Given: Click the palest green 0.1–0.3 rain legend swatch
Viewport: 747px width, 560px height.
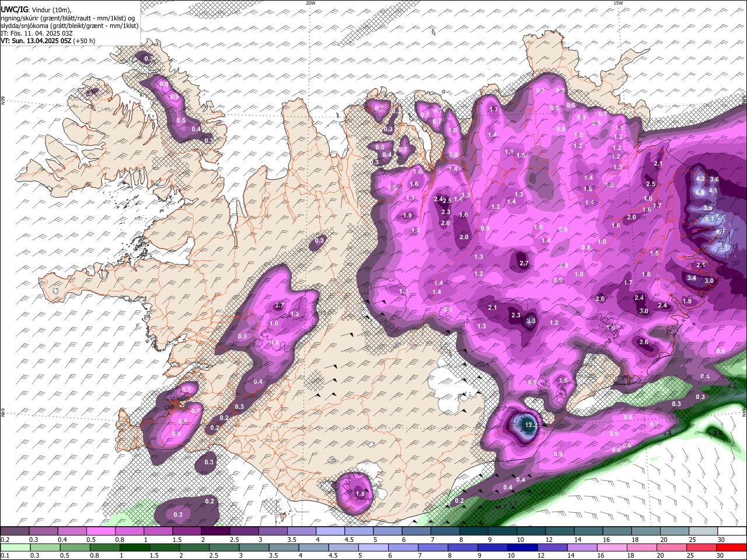Looking at the screenshot, I should 16,547.
